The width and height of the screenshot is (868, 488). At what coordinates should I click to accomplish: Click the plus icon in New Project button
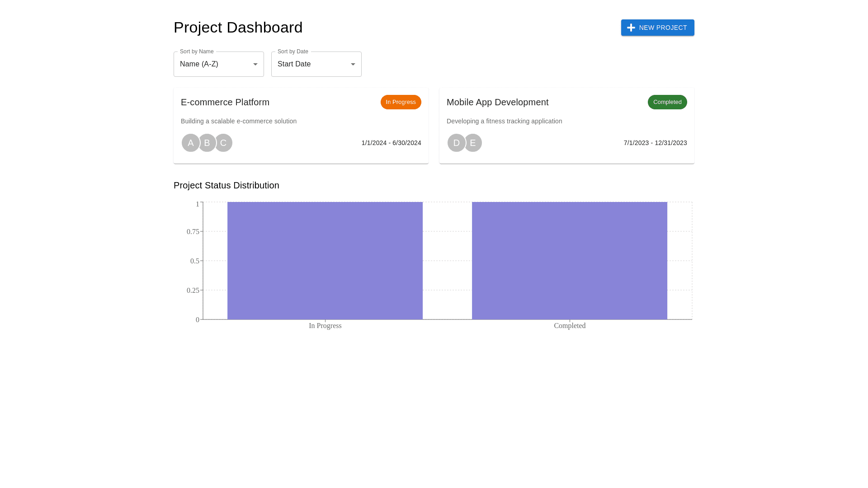631,28
